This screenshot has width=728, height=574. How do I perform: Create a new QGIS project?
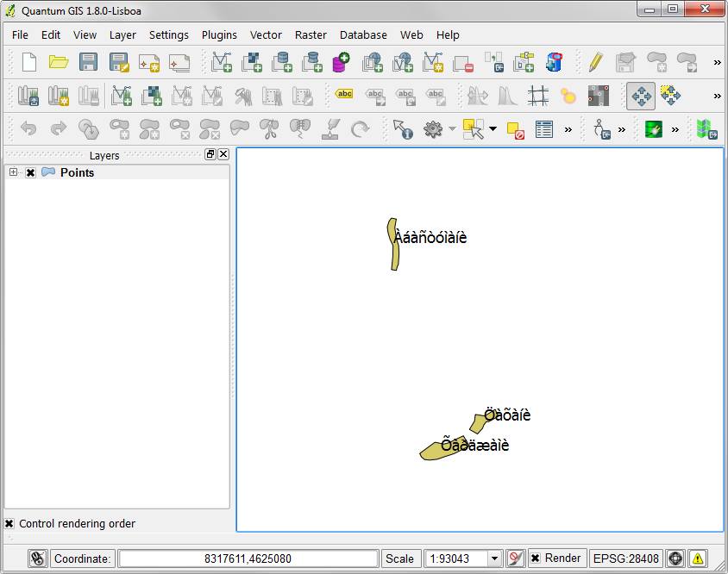pos(28,62)
